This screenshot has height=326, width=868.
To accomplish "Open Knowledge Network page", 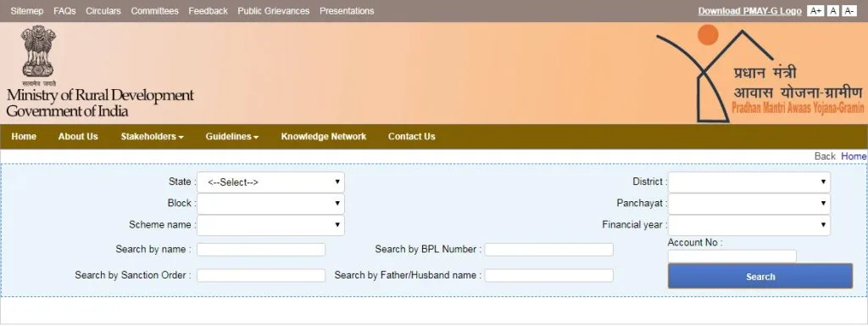I will pos(323,137).
